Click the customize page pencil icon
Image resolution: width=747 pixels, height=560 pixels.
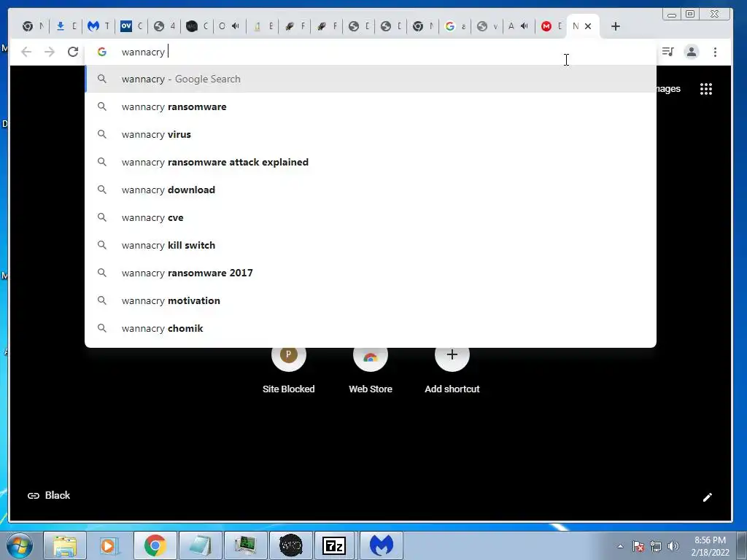(708, 497)
